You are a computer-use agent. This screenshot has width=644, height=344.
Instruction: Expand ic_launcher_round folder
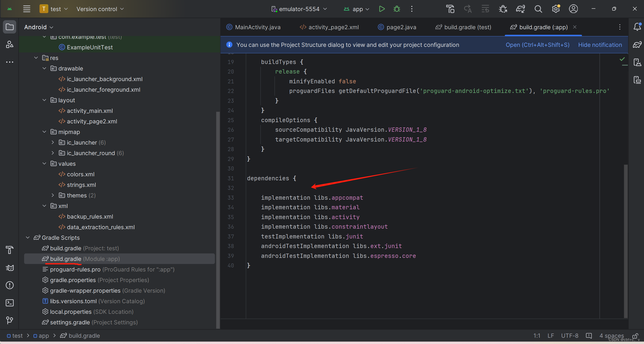pyautogui.click(x=53, y=153)
